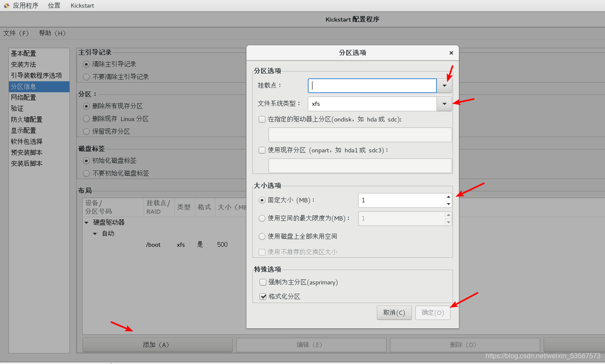The height and width of the screenshot is (364, 605).
Task: Check 在指定的驱动器上分区 (ondisk) option
Action: click(x=262, y=119)
